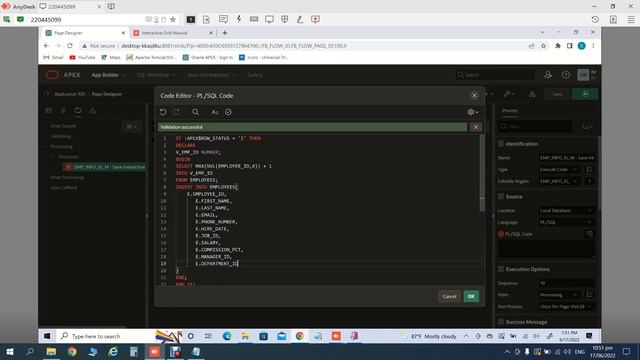The image size is (640, 360).
Task: Dismiss the Validation successful message
Action: (476, 127)
